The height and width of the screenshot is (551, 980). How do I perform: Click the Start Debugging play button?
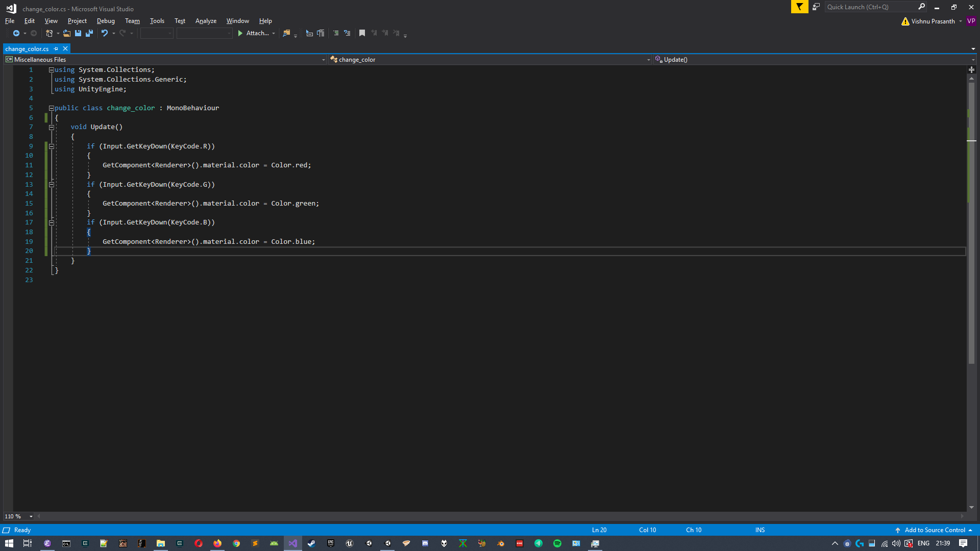pyautogui.click(x=240, y=33)
